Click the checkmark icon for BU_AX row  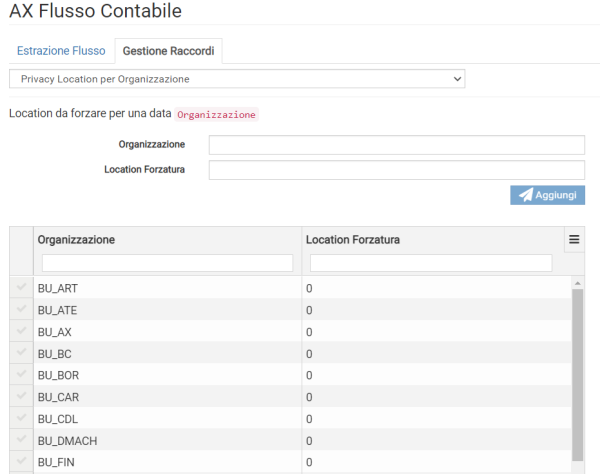point(21,331)
